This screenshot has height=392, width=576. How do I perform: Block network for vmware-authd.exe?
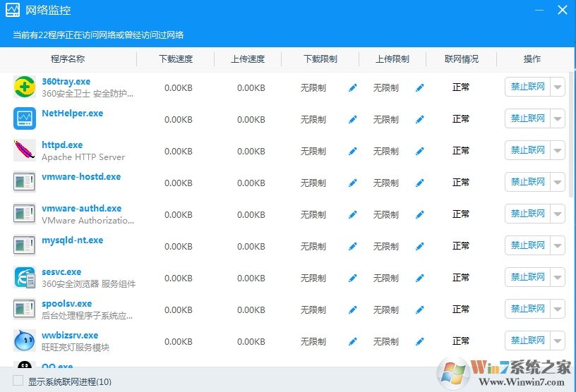click(527, 214)
